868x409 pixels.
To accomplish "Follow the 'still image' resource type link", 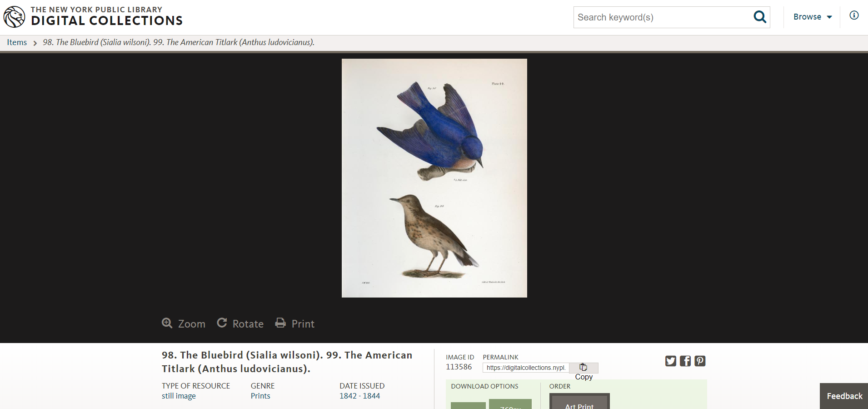I will tap(179, 396).
